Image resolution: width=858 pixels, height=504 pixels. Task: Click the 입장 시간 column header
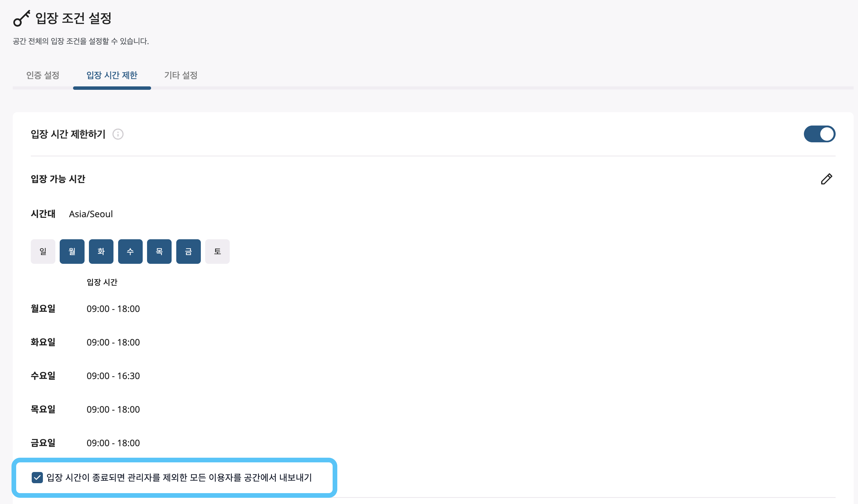coord(102,282)
